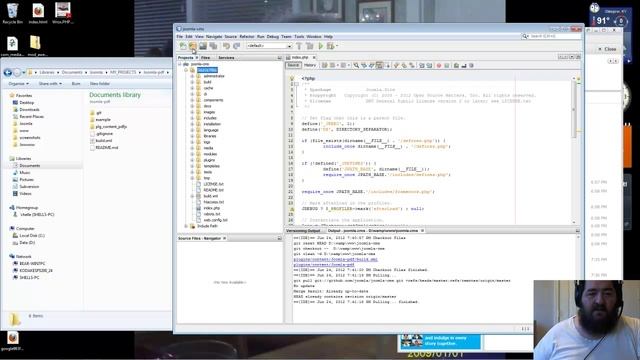Select Local Disk (C:) in Explorer

click(32, 236)
